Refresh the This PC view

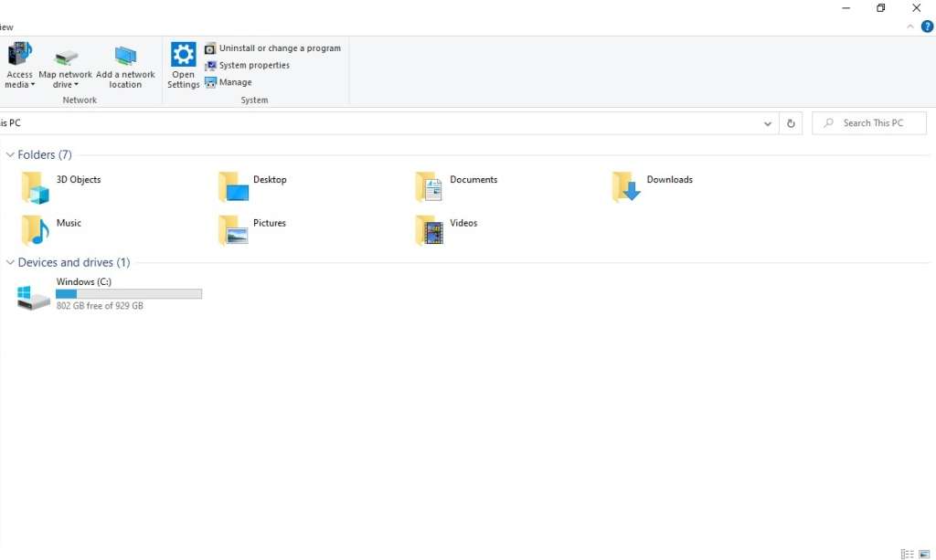(x=792, y=123)
